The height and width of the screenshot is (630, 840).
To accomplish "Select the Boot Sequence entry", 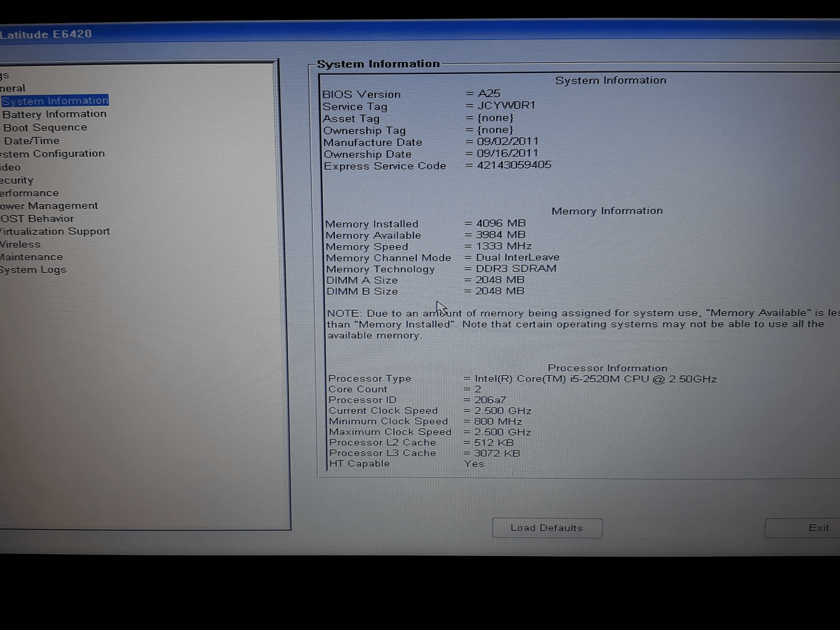I will click(x=45, y=128).
